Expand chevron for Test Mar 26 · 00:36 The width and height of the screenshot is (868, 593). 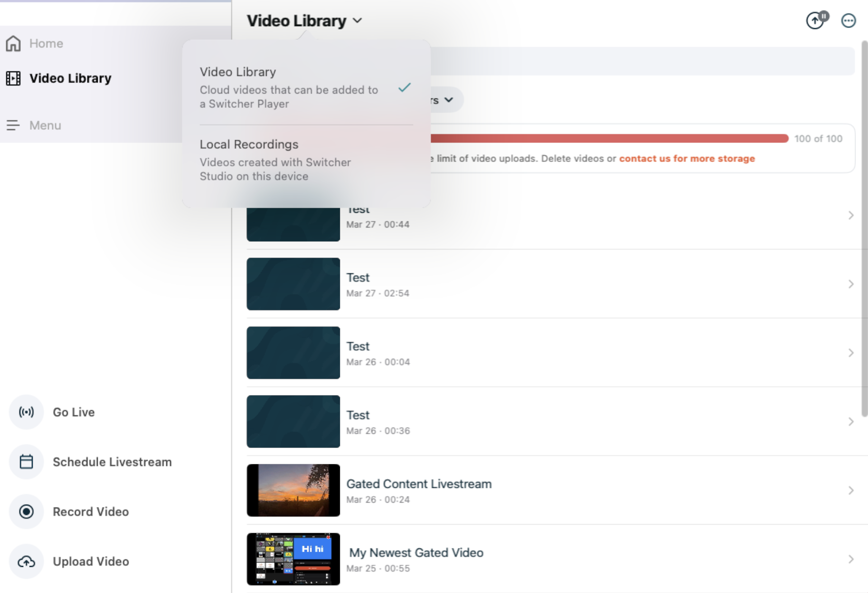pyautogui.click(x=851, y=422)
